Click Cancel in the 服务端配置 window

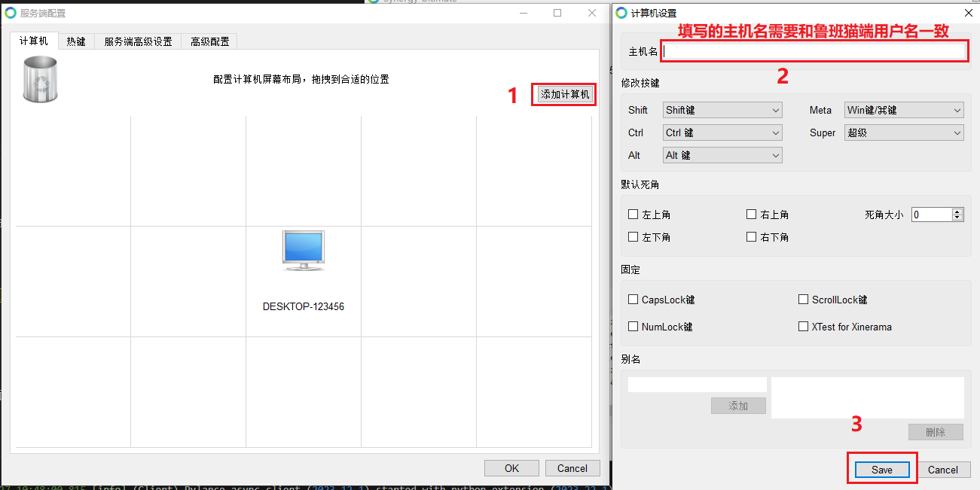point(572,468)
